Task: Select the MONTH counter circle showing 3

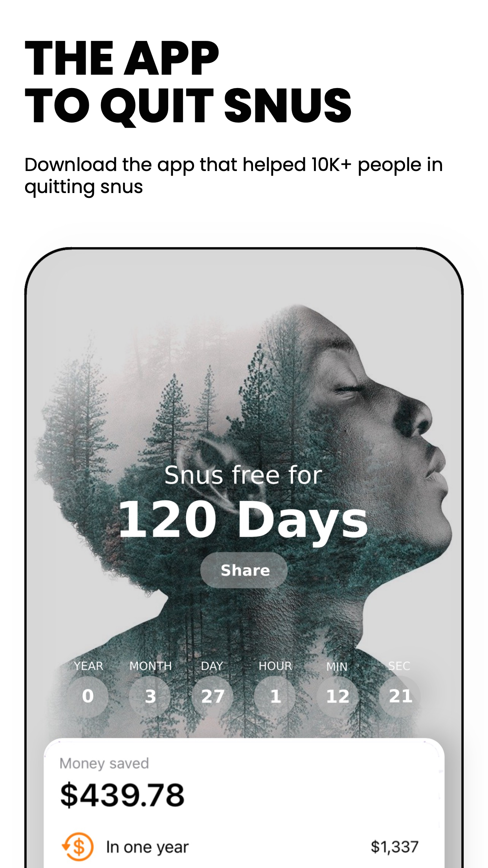Action: (x=150, y=697)
